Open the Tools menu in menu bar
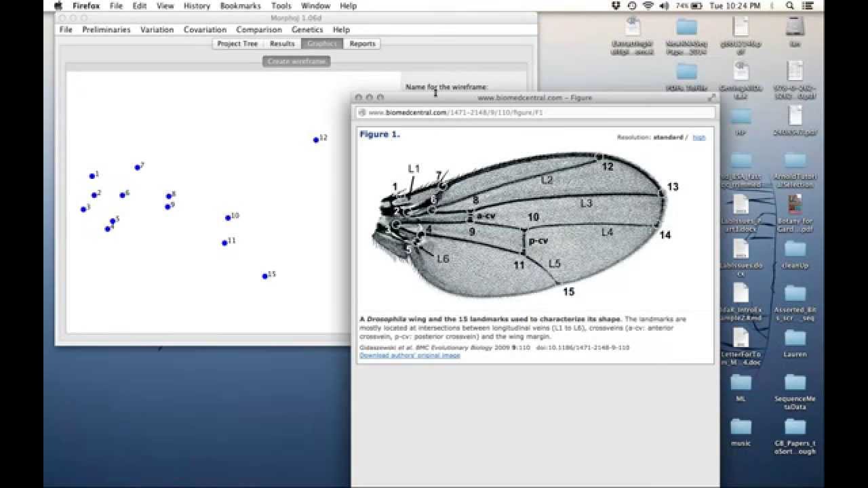 (281, 5)
